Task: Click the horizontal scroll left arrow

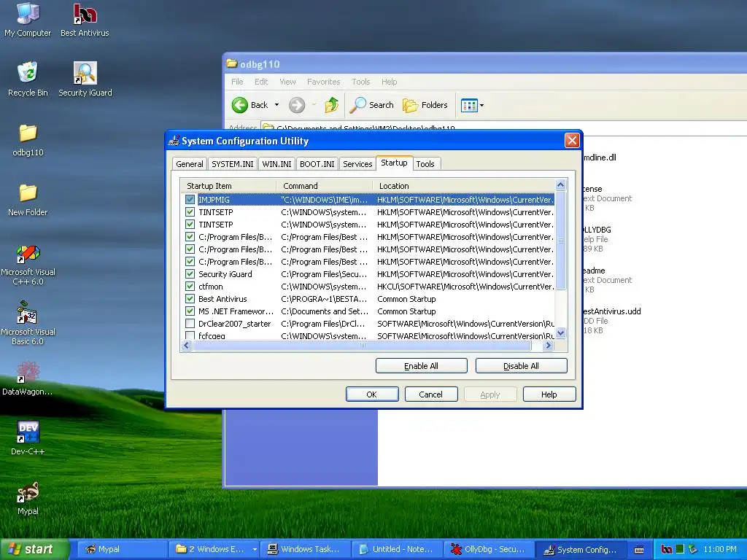Action: pyautogui.click(x=186, y=346)
